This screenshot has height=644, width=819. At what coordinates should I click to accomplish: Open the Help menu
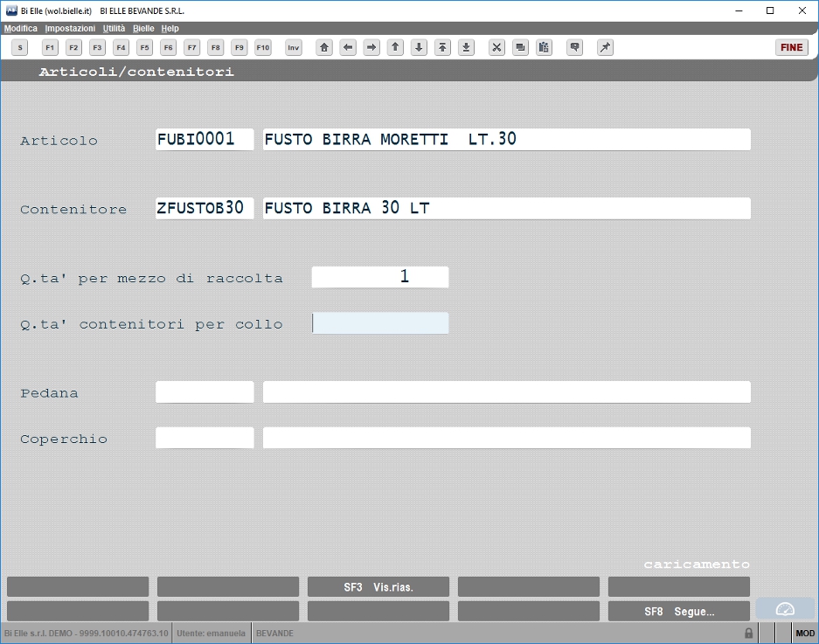(170, 28)
